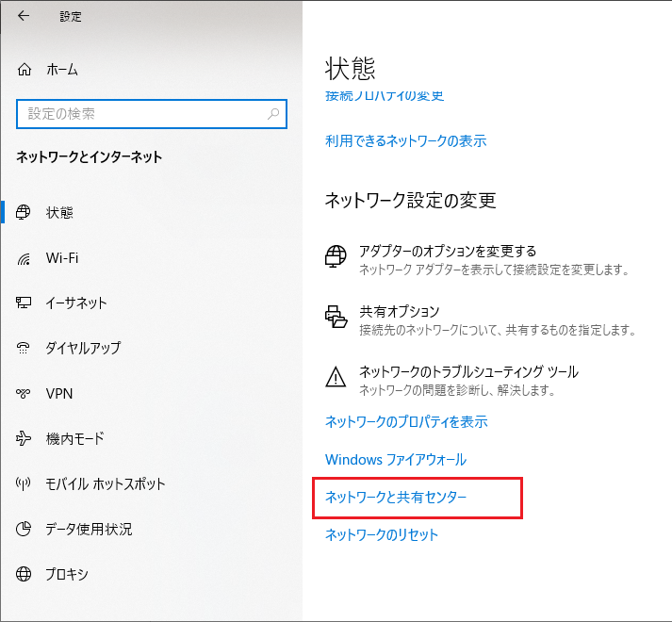Click the troubleshooter warning triangle icon
Image resolution: width=672 pixels, height=622 pixels.
click(336, 377)
